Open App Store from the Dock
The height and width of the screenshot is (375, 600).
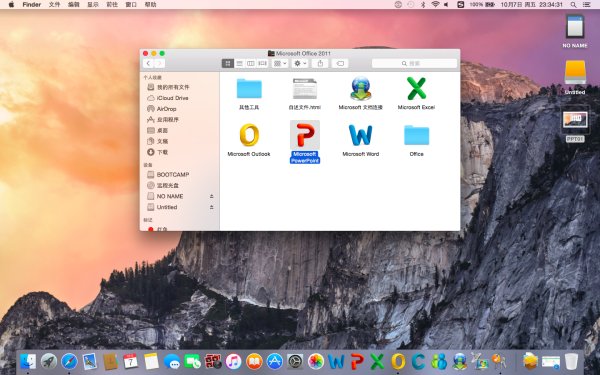pyautogui.click(x=274, y=361)
